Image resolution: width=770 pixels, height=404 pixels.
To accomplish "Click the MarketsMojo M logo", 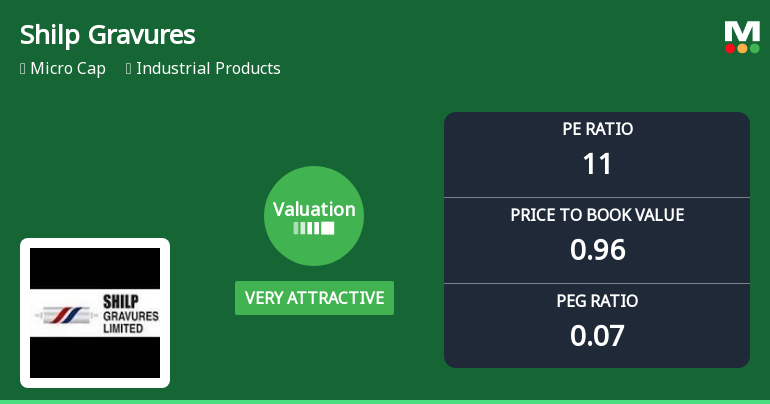I will pos(742,37).
